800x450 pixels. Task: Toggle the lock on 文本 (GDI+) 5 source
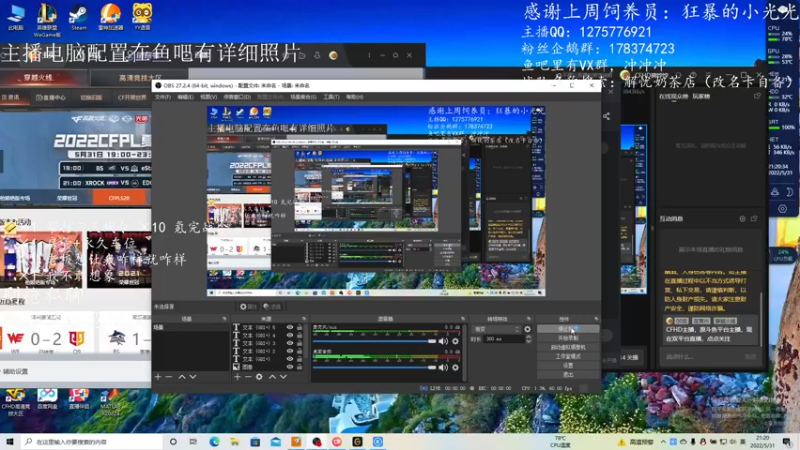pyautogui.click(x=299, y=328)
